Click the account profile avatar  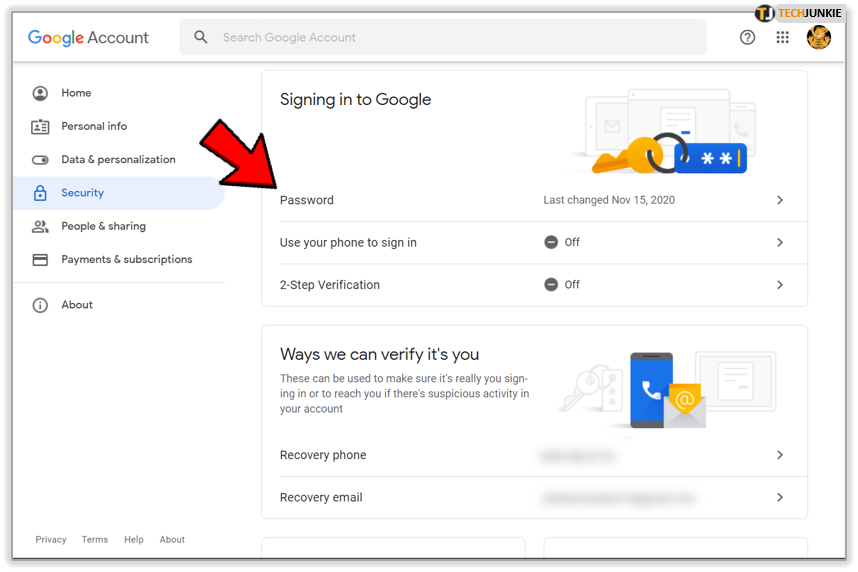coord(819,38)
